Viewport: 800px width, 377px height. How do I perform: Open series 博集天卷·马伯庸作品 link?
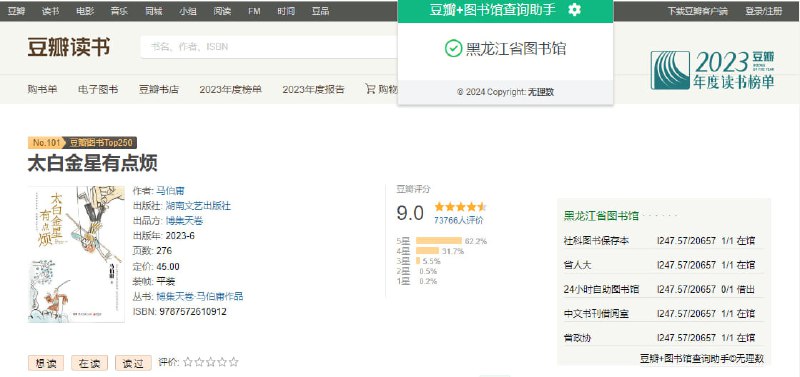click(x=199, y=296)
